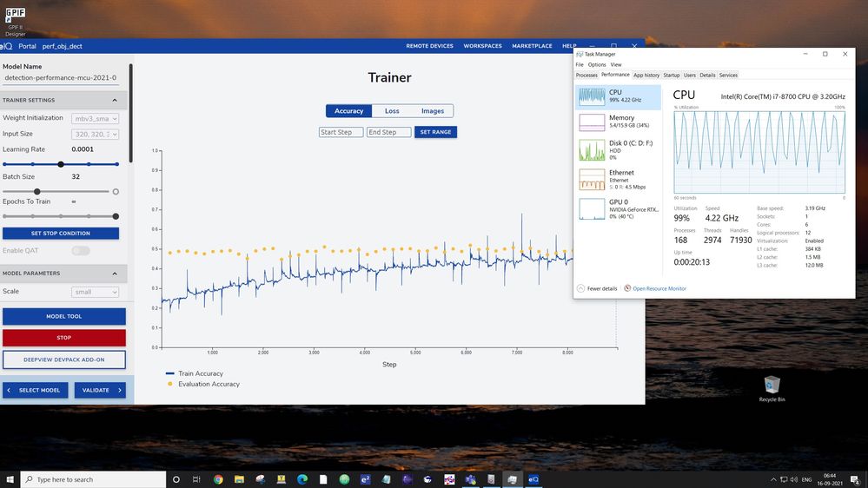868x488 pixels.
Task: Select Memory in Task Manager sidebar
Action: click(618, 122)
